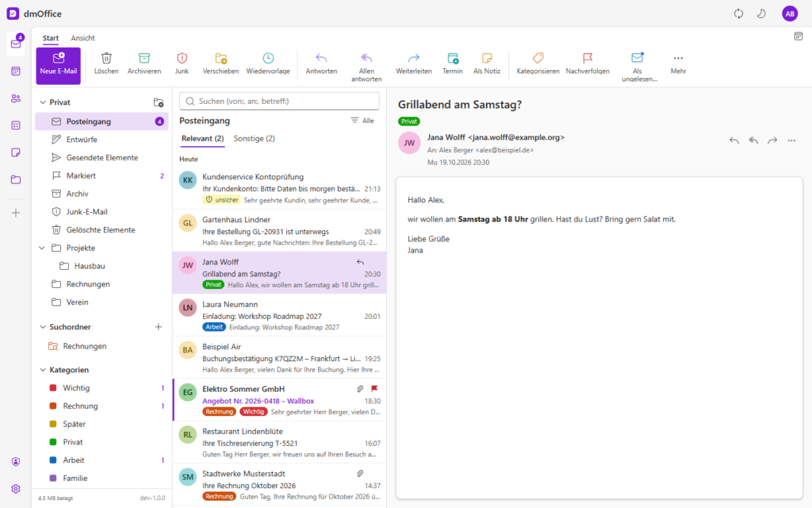Switch to the Start ribbon tab

51,38
